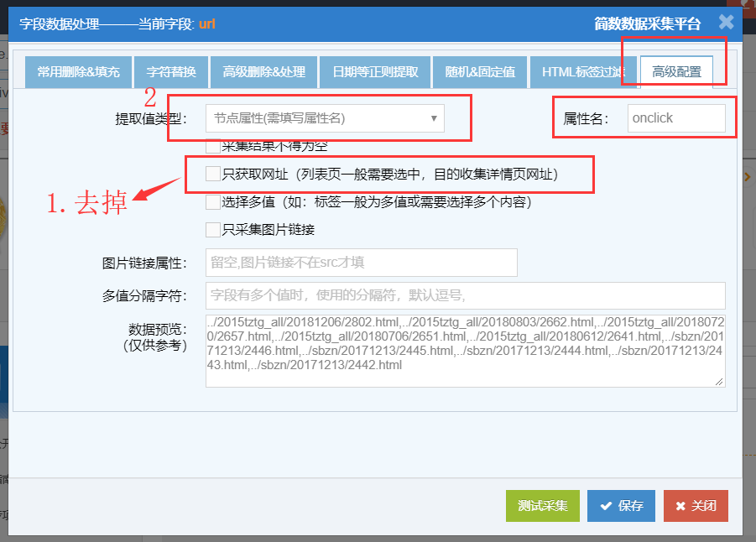Click the current field name url
This screenshot has height=542, width=756.
(207, 23)
